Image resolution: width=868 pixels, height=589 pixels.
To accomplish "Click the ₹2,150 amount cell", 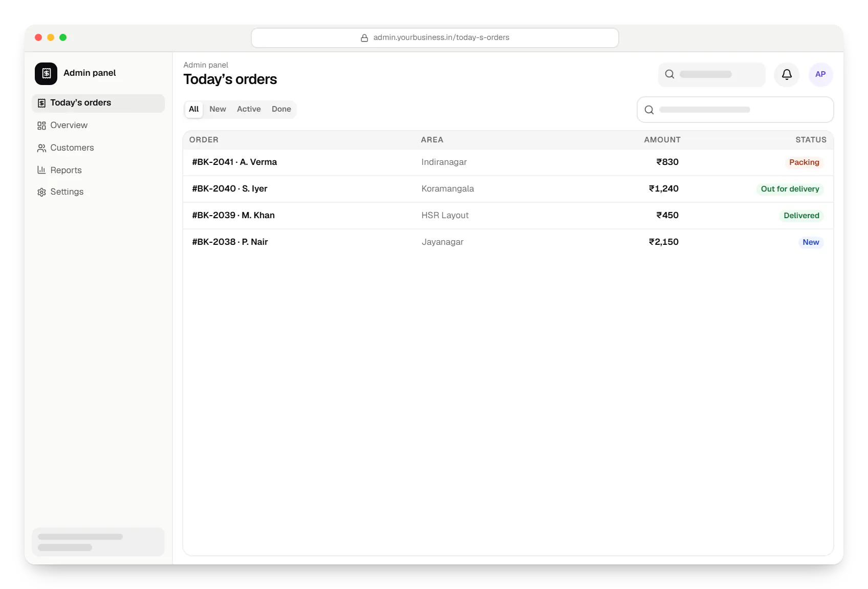I will (x=663, y=242).
